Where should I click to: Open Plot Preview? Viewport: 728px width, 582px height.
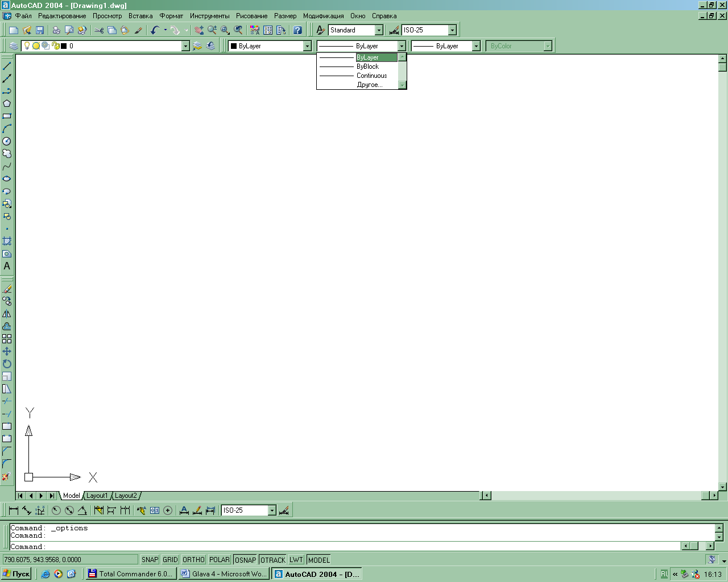pos(69,30)
